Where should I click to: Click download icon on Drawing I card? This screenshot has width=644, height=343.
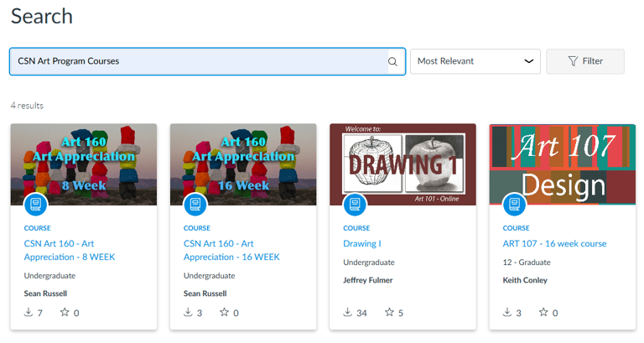click(x=347, y=312)
